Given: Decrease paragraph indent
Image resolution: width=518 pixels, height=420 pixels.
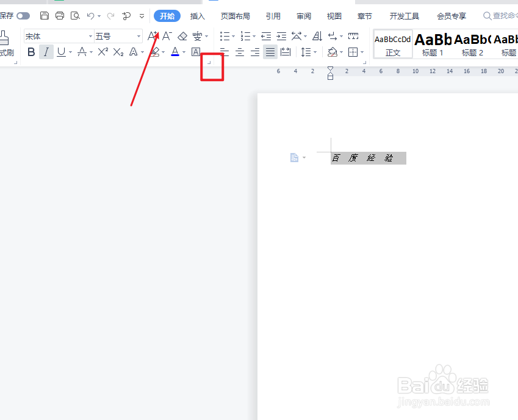Looking at the screenshot, I should (x=266, y=36).
